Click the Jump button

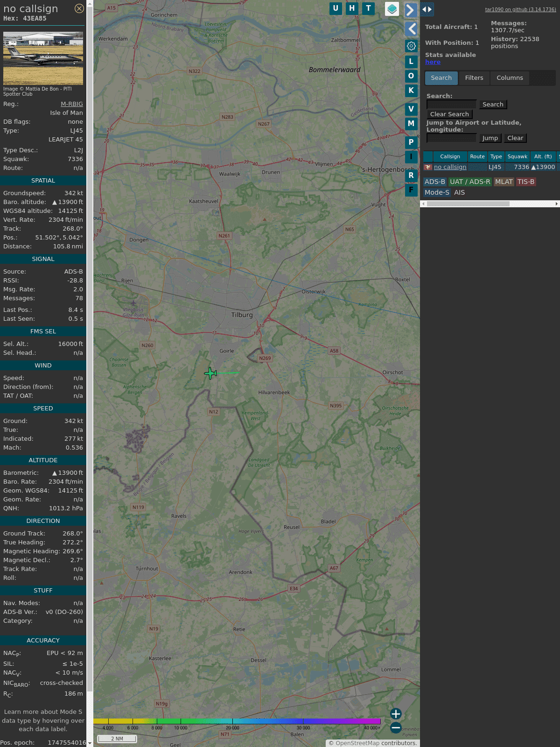coord(490,138)
